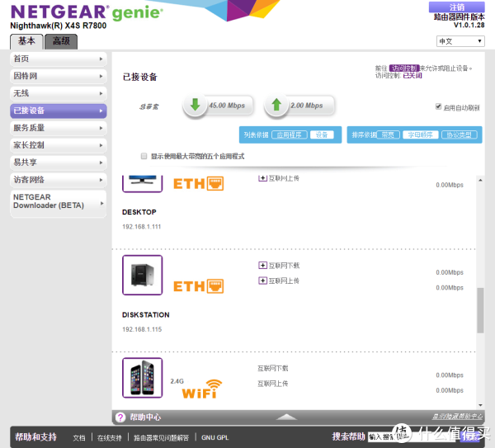Click the green upload arrow icon

coord(276,105)
